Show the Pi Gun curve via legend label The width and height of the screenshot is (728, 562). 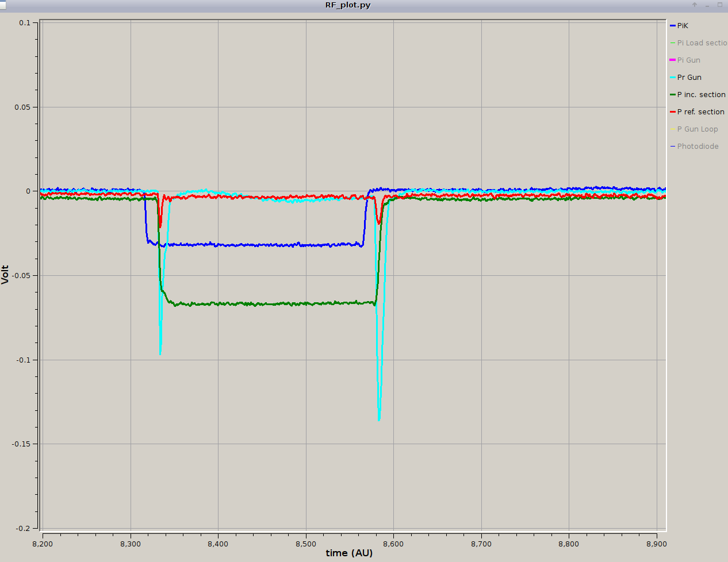(688, 60)
